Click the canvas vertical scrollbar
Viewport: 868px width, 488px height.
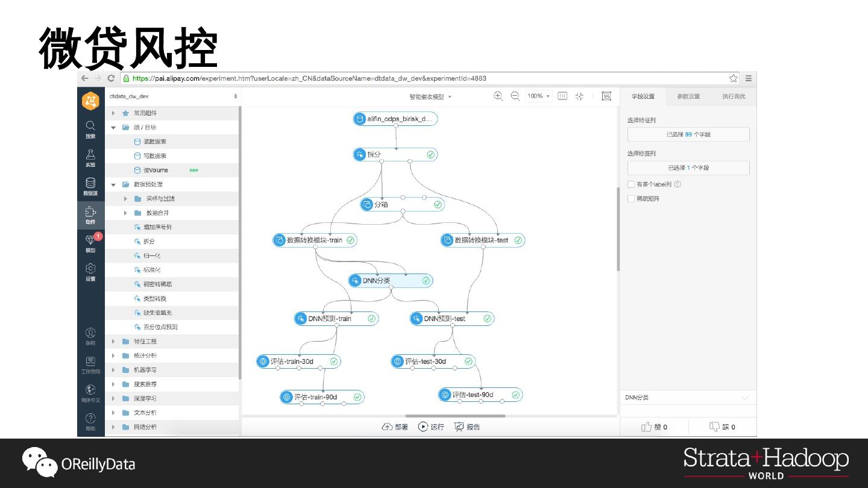(x=617, y=229)
